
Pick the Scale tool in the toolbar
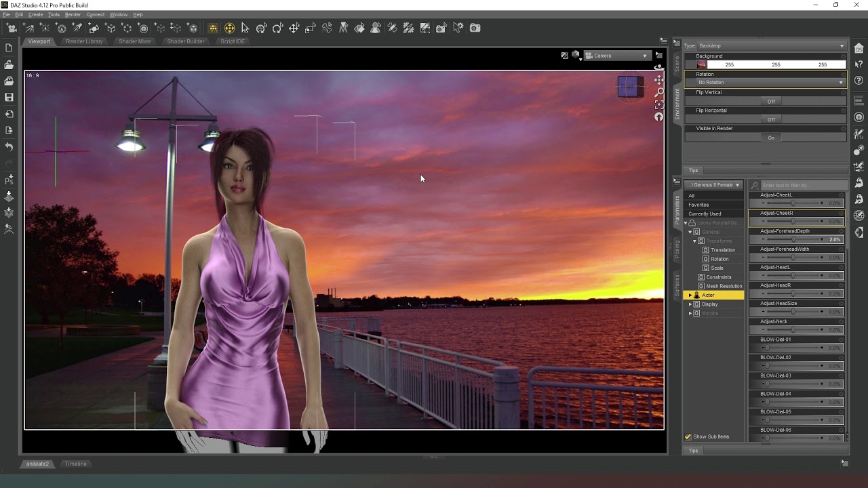pyautogui.click(x=310, y=28)
